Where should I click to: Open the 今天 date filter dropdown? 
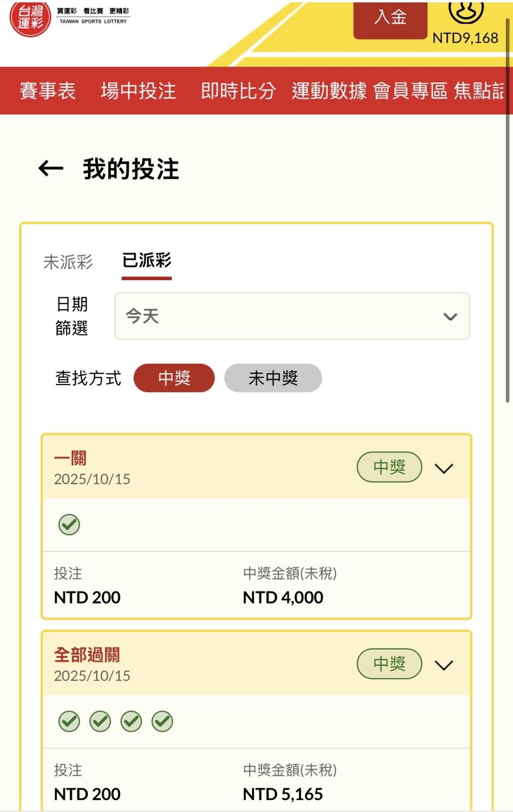(292, 316)
